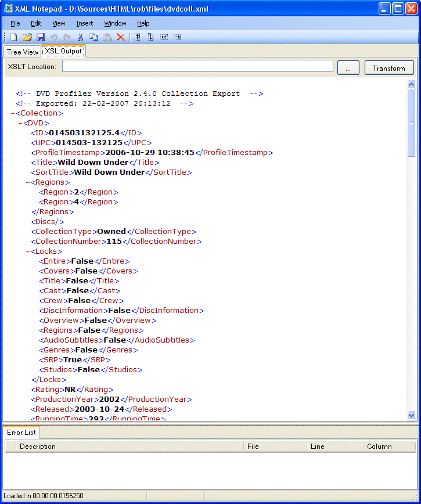Click the CollectionType value Owned
421x504 pixels.
111,232
